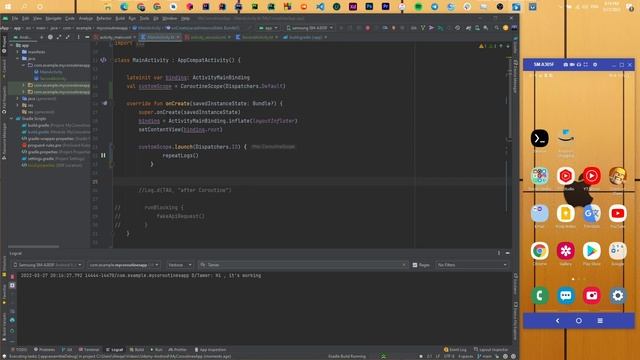The image size is (640, 360).
Task: Click the Gradle Build Running status text
Action: click(347, 356)
